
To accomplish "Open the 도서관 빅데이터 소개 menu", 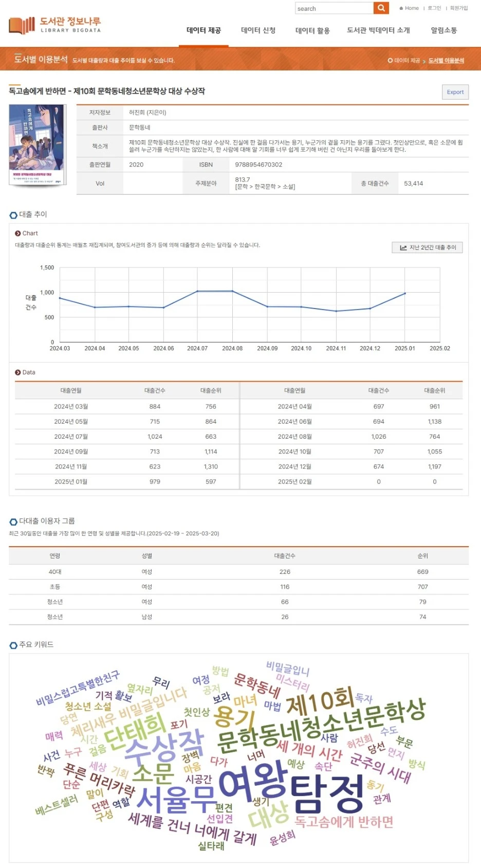I will [x=378, y=30].
